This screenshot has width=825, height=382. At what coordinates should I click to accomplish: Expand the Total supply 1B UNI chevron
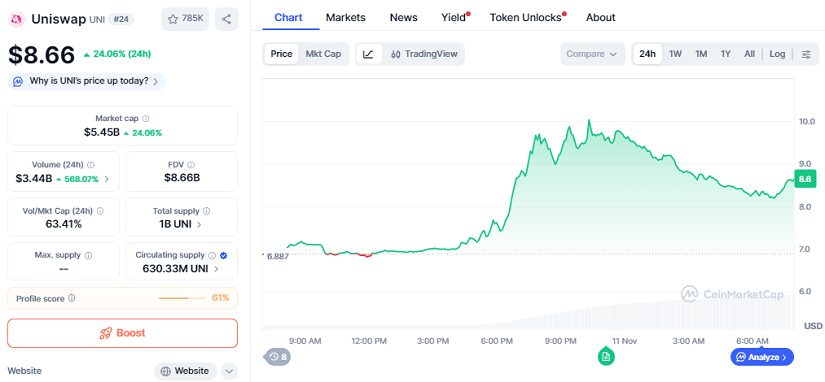[199, 225]
